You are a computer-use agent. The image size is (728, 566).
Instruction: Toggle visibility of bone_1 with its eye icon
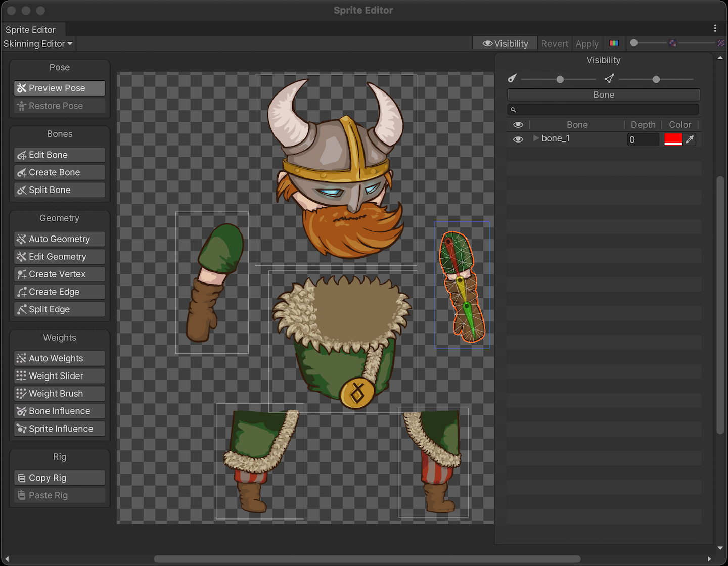tap(518, 139)
